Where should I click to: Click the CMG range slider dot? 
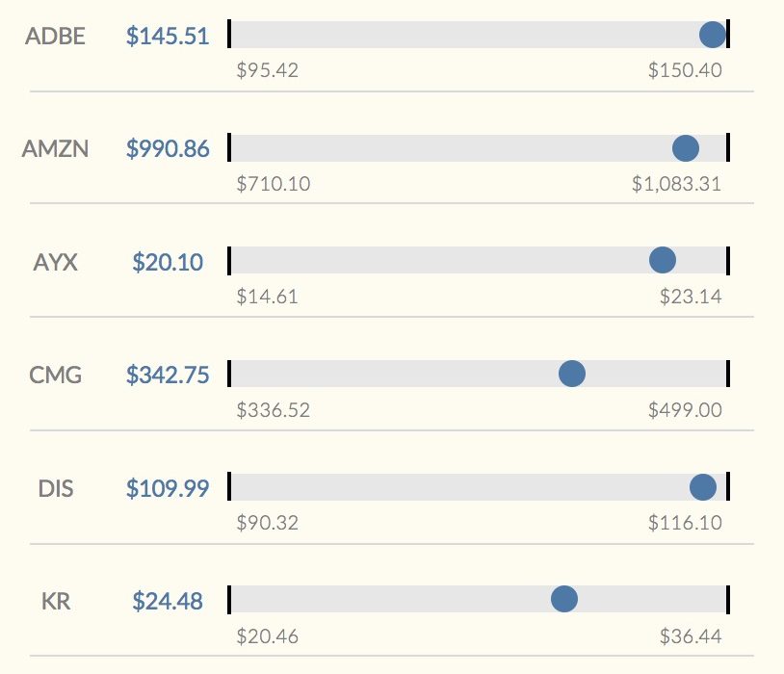572,374
